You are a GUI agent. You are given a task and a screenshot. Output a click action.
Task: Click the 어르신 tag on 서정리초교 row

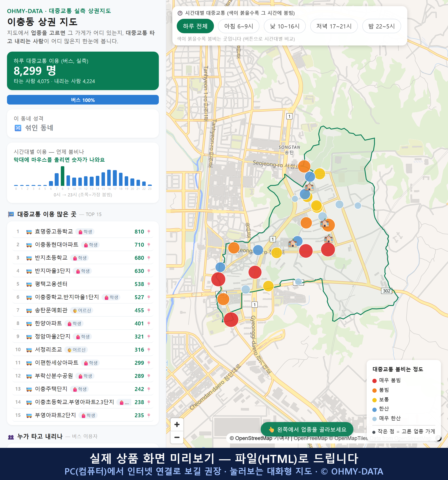click(x=76, y=350)
